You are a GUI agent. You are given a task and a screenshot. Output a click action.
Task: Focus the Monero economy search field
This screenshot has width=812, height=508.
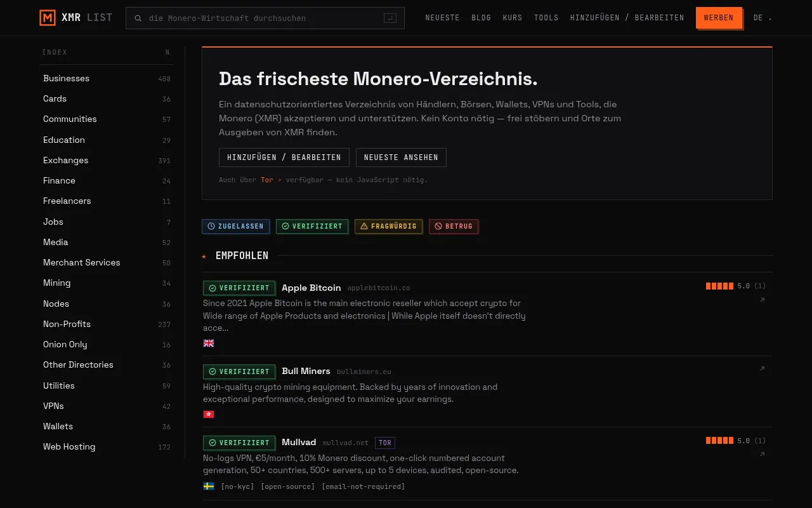click(x=265, y=18)
